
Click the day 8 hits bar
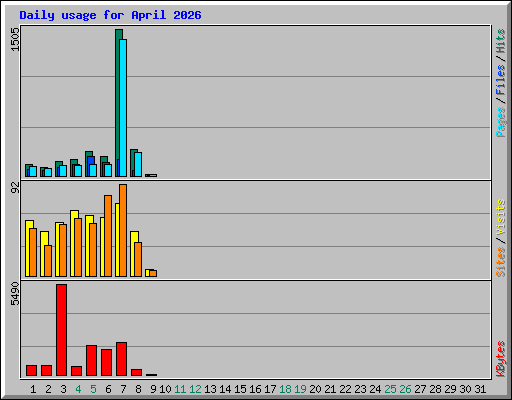click(x=133, y=163)
